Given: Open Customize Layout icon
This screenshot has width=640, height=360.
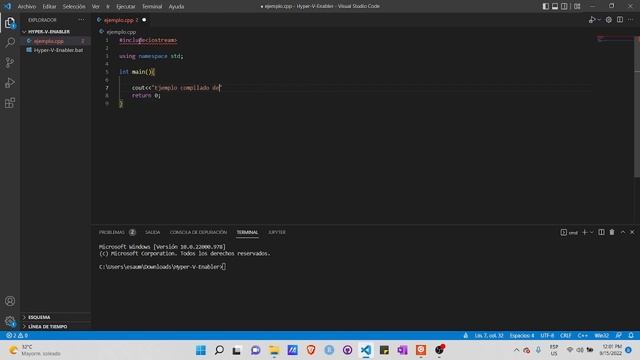Looking at the screenshot, I should pos(577,6).
